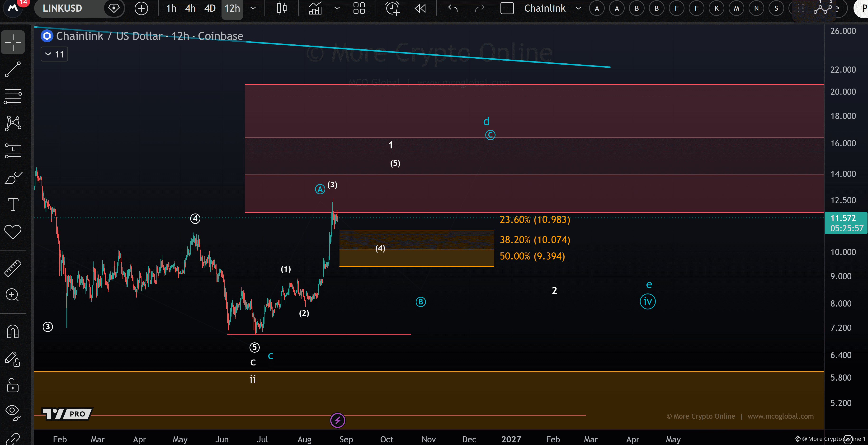Select the circled iv wave label
Image resolution: width=868 pixels, height=445 pixels.
point(648,301)
